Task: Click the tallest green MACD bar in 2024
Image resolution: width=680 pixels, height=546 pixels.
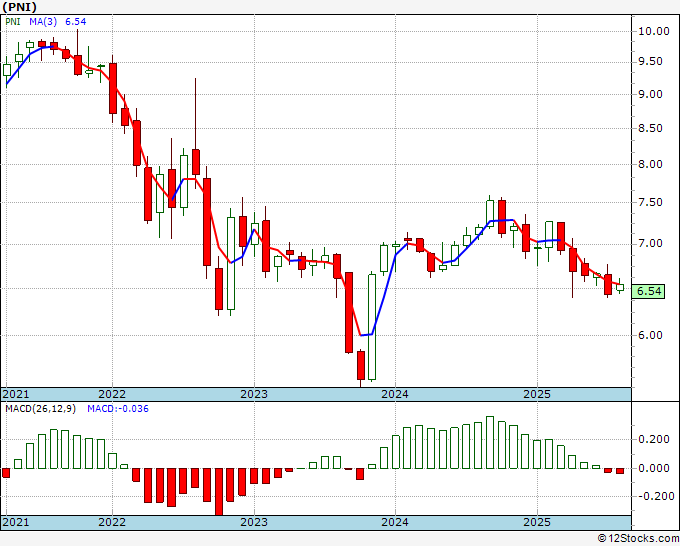Action: point(490,442)
